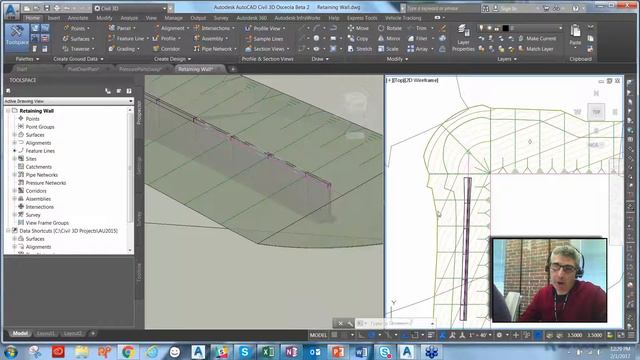Image resolution: width=640 pixels, height=360 pixels.
Task: Toggle MODEL space button in status bar
Action: pos(318,335)
